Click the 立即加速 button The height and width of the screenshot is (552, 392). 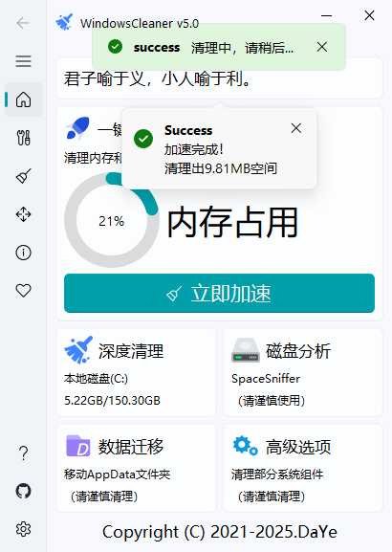[219, 294]
